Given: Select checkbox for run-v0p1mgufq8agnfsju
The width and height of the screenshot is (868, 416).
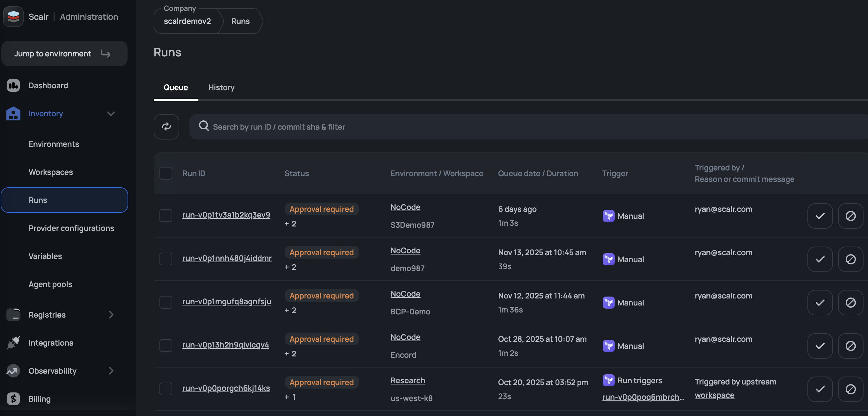Looking at the screenshot, I should (166, 302).
